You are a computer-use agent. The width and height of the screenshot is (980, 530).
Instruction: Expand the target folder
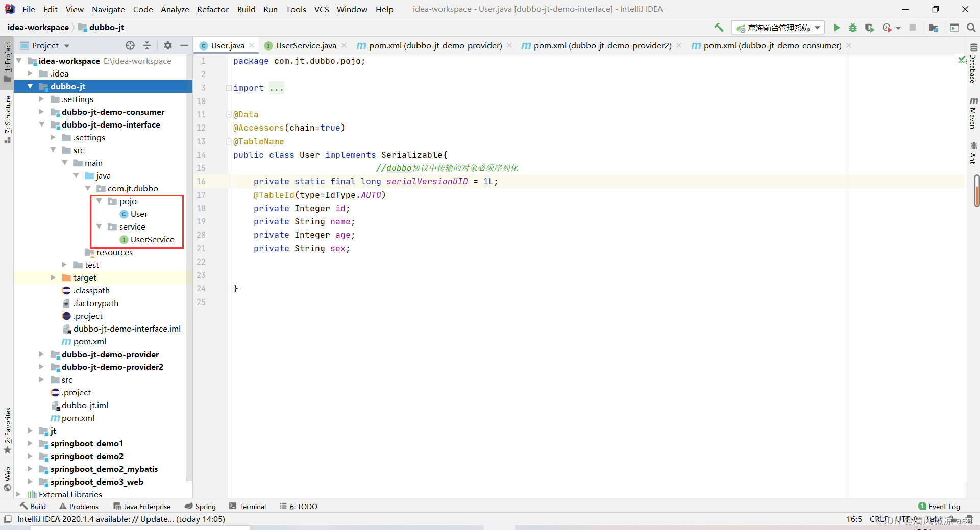click(53, 277)
